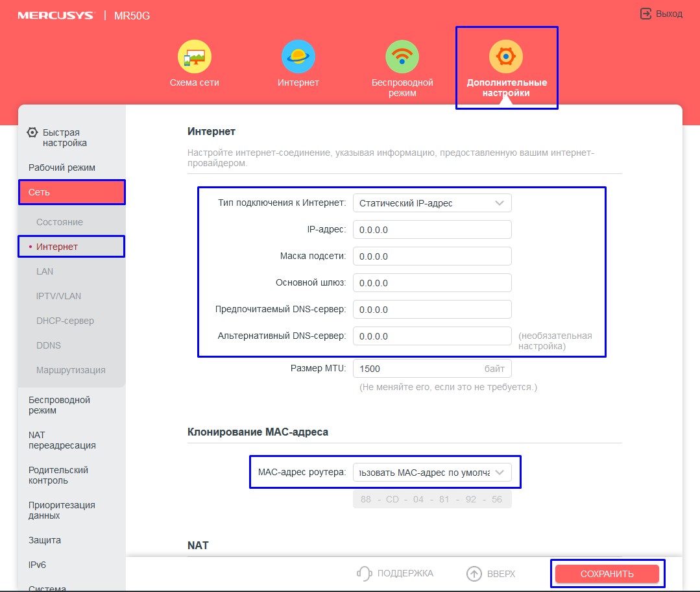
Task: Open Быстрая настройка gear icon in sidebar
Action: click(32, 133)
